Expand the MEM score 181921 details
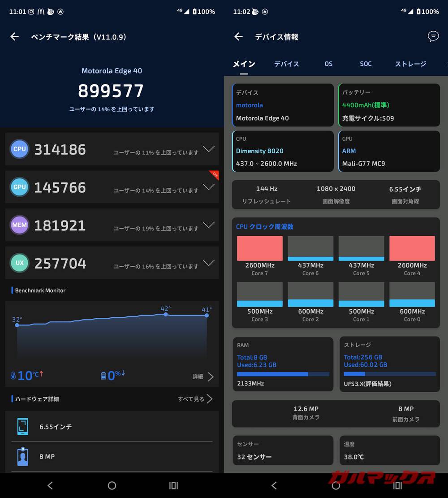The height and width of the screenshot is (498, 448). coord(209,225)
